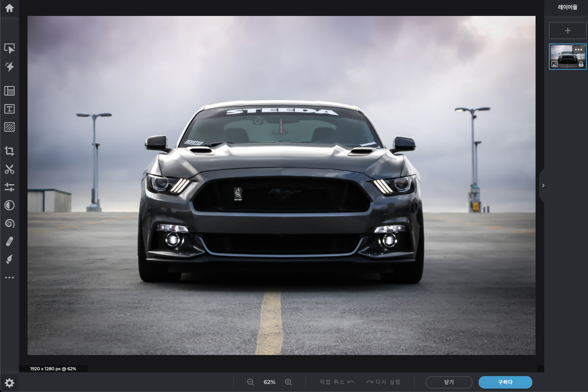Add a new layer with plus button
Viewport: 588px width, 392px height.
click(x=568, y=31)
